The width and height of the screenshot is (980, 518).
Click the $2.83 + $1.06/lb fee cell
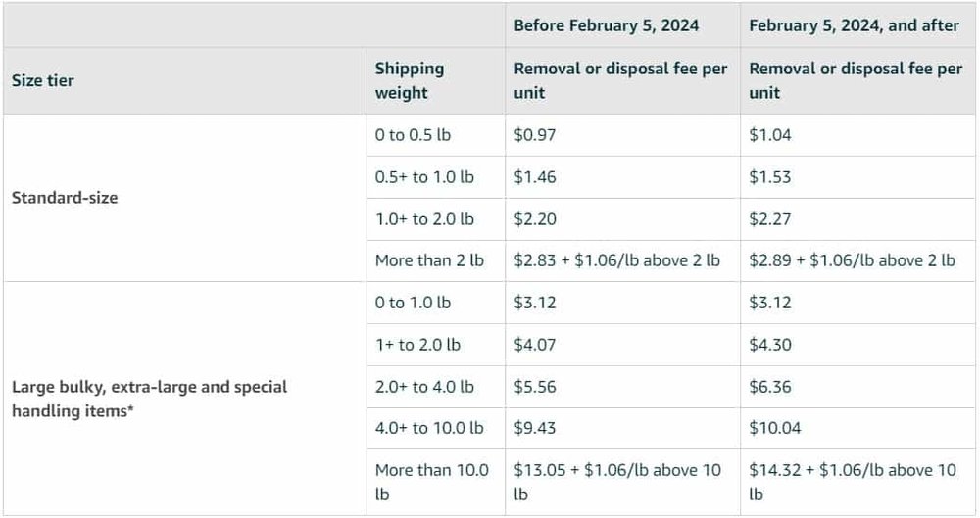click(616, 260)
